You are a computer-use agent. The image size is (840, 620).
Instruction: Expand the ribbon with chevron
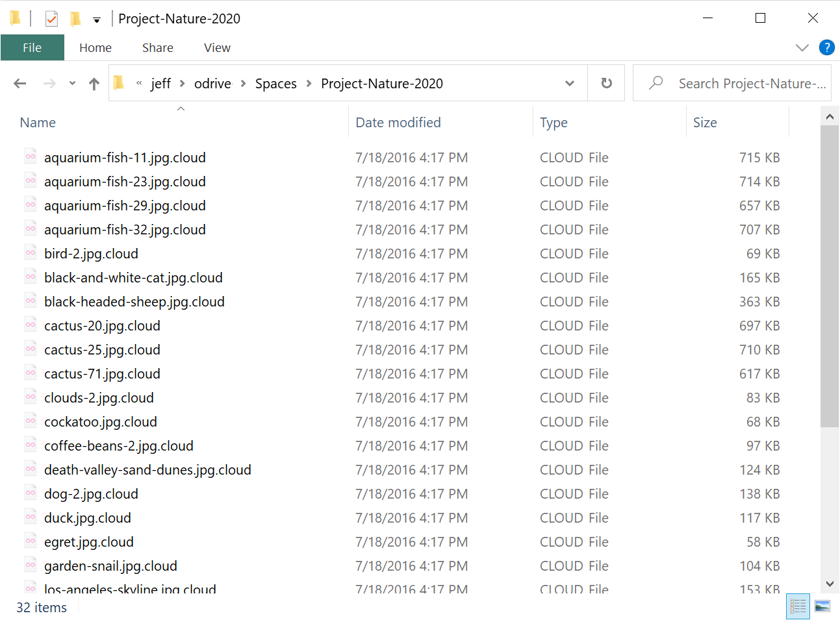click(x=802, y=47)
